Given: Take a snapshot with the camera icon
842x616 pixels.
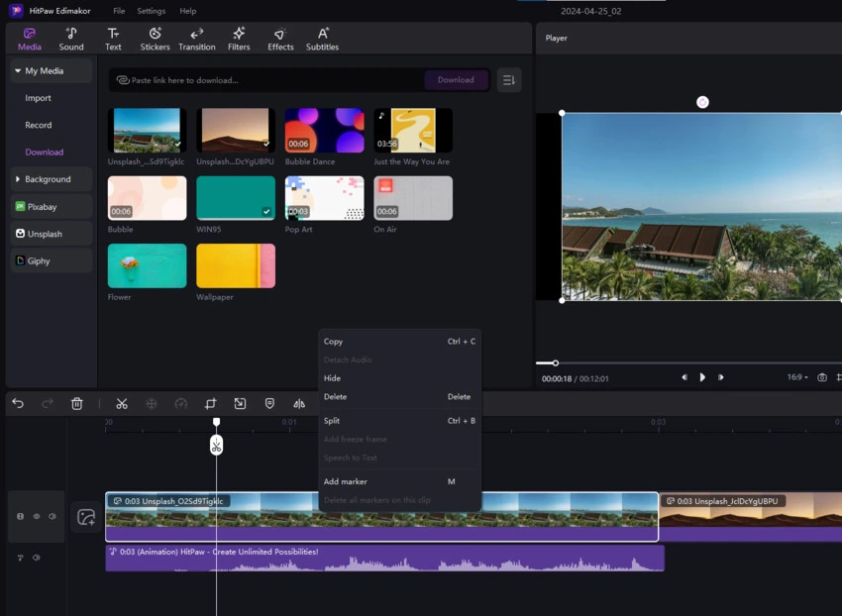Looking at the screenshot, I should click(822, 377).
